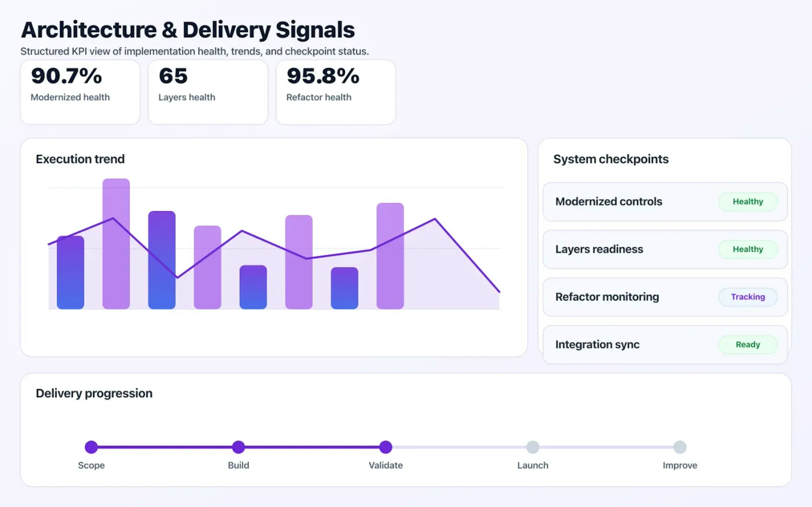
Task: Select the Scope milestone marker
Action: click(91, 447)
